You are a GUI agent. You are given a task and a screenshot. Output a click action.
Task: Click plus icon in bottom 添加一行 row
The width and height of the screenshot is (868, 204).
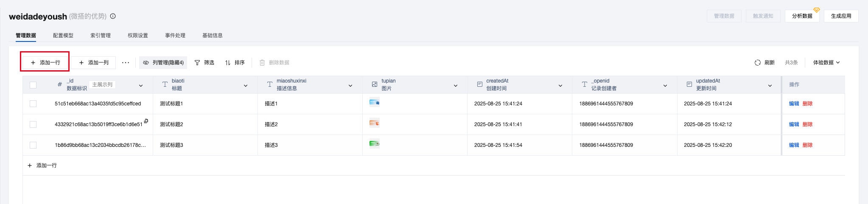tap(30, 165)
